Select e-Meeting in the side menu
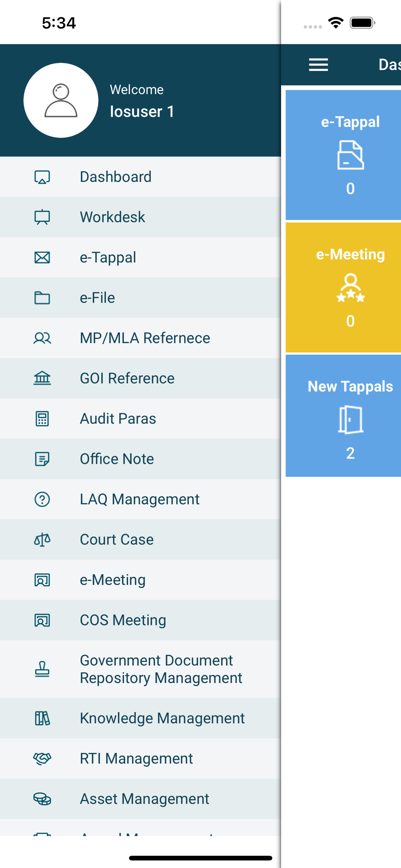 pyautogui.click(x=140, y=580)
